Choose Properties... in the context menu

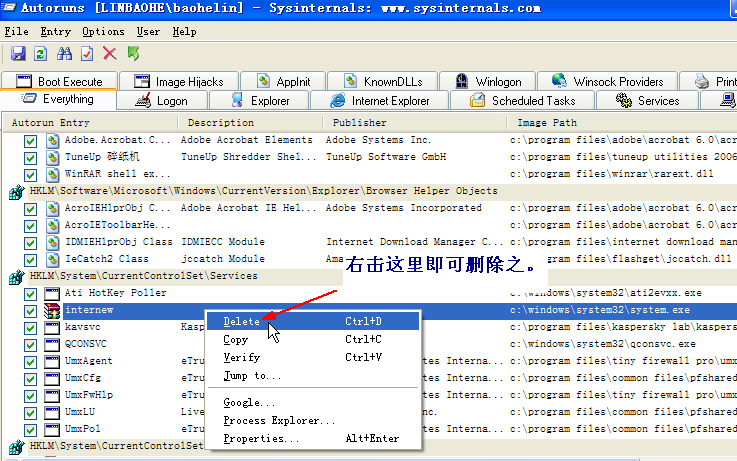coord(313,439)
